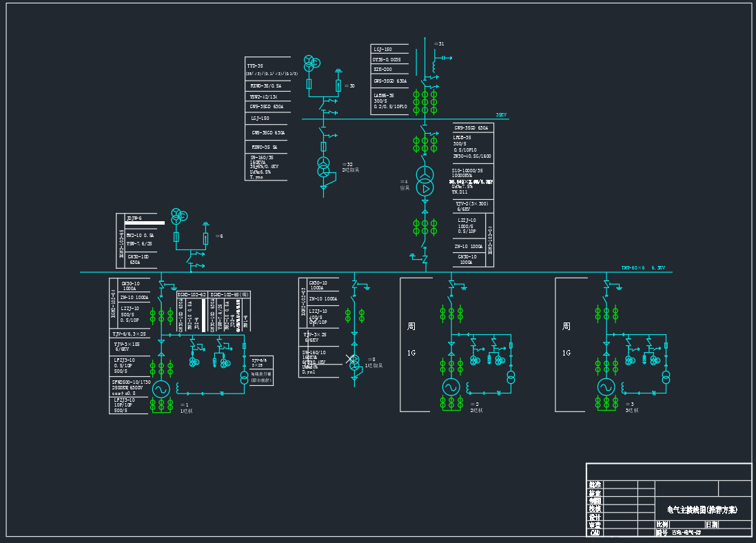This screenshot has width=756, height=543.
Task: Select generator symbol labeled =2
Action: (x=451, y=387)
